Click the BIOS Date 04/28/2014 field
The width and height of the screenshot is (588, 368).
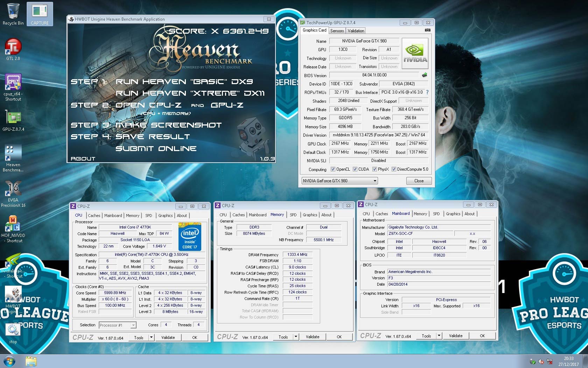439,285
